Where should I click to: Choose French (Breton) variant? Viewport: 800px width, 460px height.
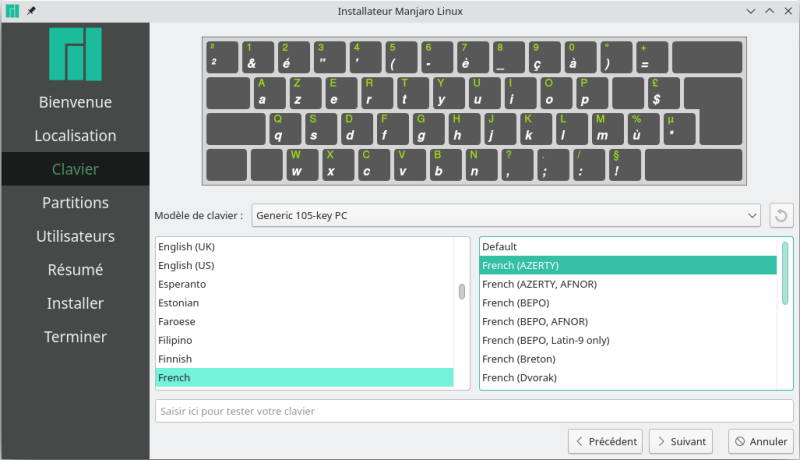[629, 359]
